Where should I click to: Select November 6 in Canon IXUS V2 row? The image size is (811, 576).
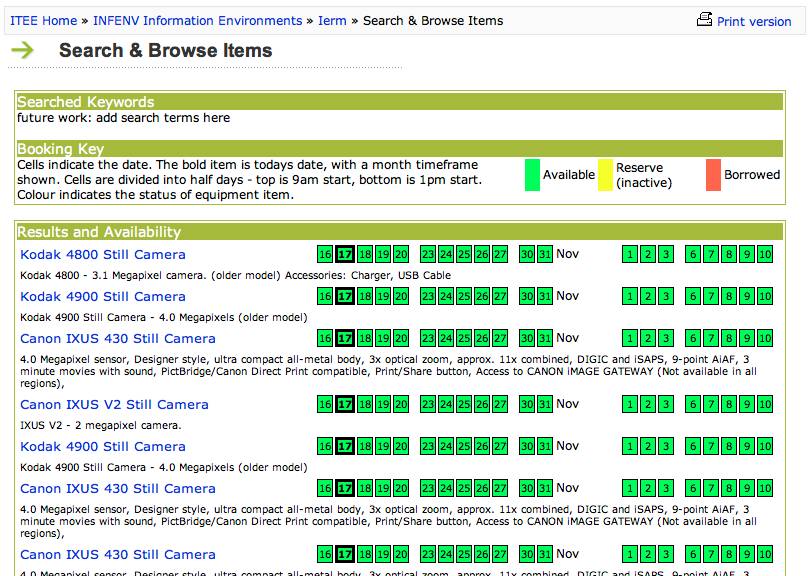pos(693,404)
